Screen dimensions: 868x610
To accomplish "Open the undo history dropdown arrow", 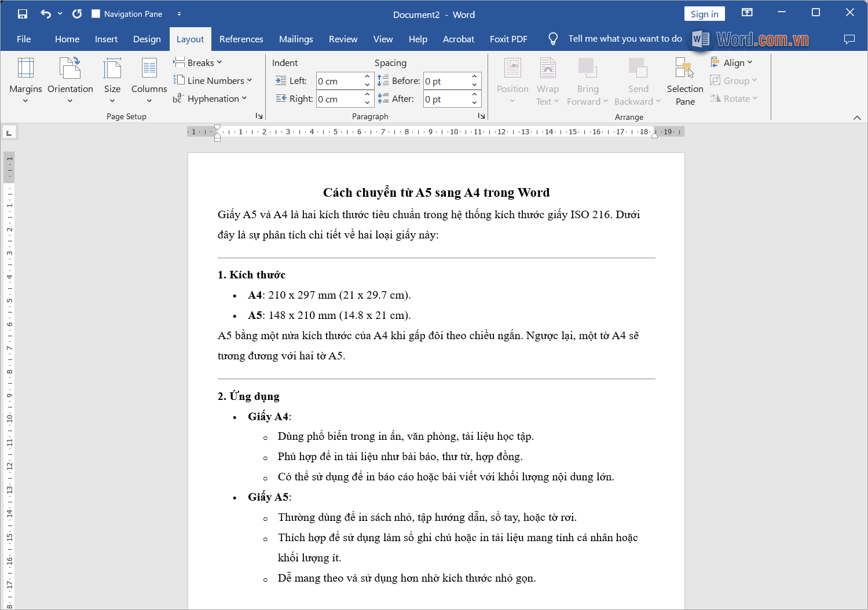I will pyautogui.click(x=60, y=14).
